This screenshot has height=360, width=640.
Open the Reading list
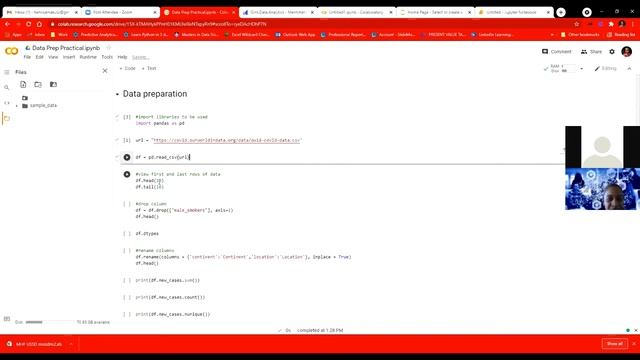pos(621,35)
